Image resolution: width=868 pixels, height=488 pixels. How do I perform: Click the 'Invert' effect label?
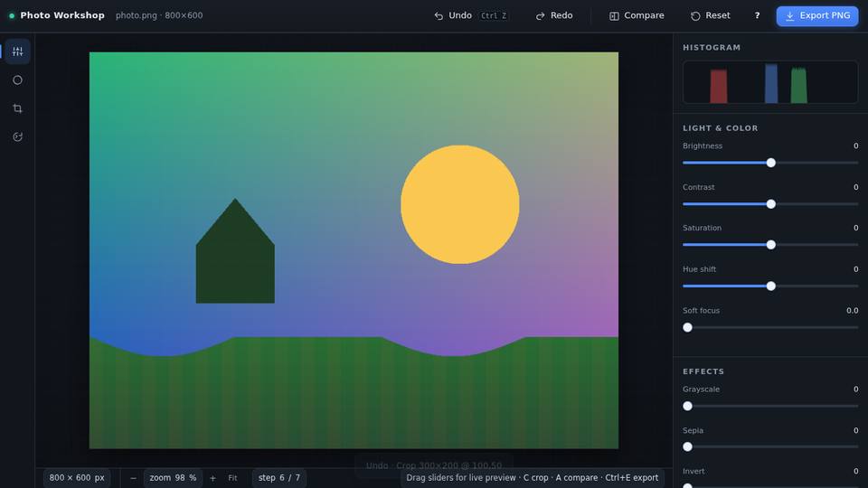pos(693,472)
